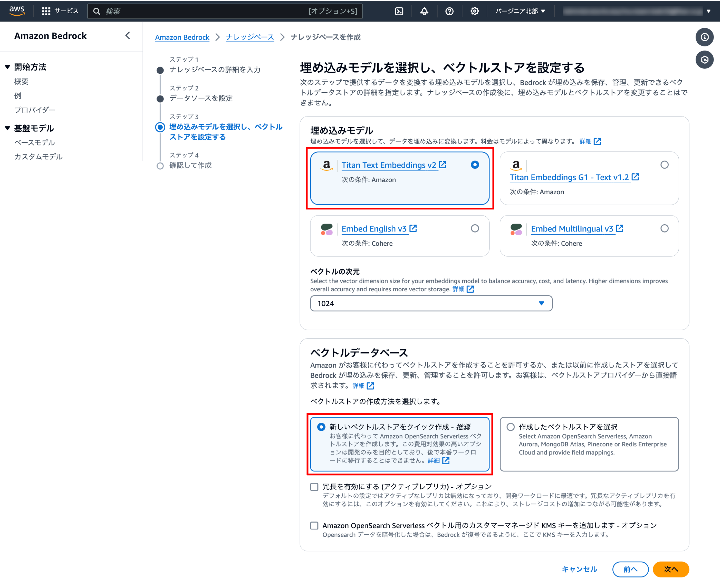Expand the バージニア北部 region selector
This screenshot has height=588, width=721.
click(x=520, y=11)
